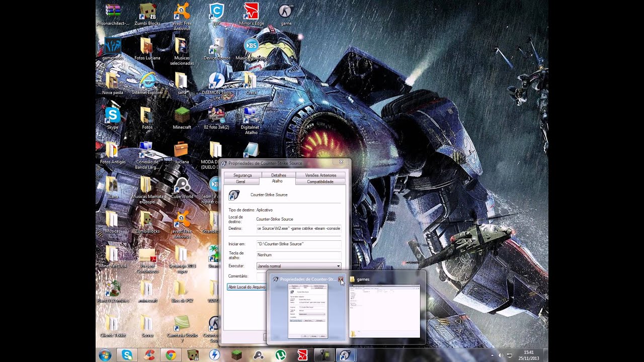Select the Atalho tab
Screen dimensions: 644x362
point(277,181)
